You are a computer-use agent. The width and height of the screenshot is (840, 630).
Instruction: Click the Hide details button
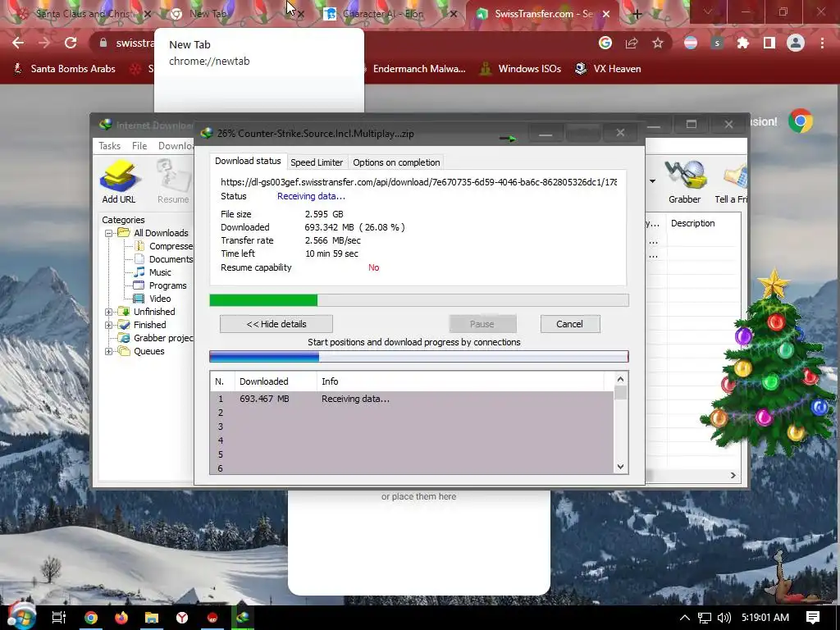coord(276,324)
